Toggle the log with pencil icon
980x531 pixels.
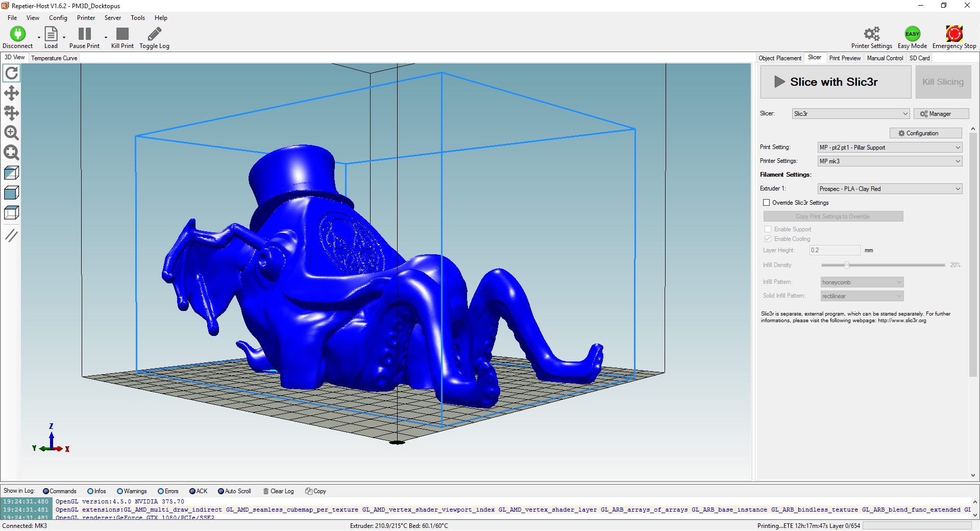coord(154,34)
